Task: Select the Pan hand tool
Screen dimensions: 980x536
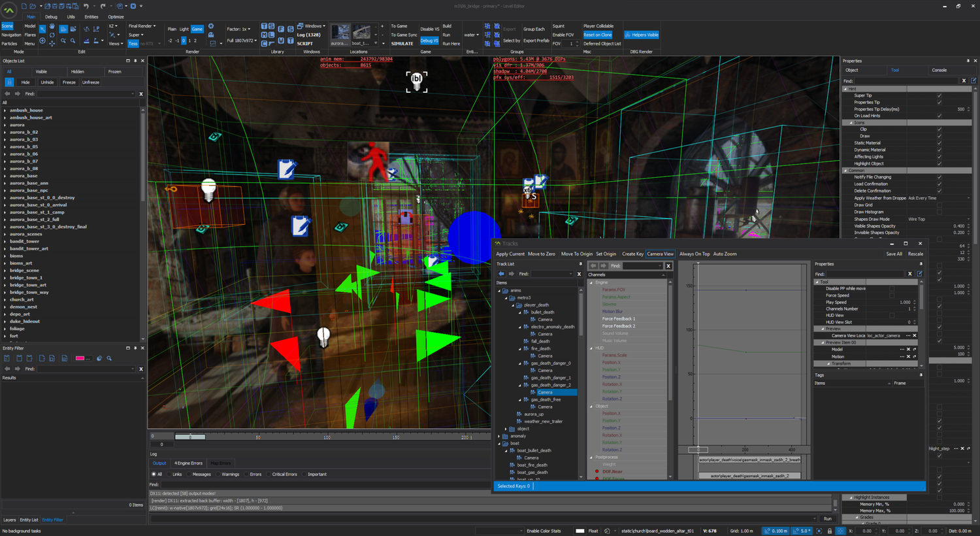Action: (52, 27)
